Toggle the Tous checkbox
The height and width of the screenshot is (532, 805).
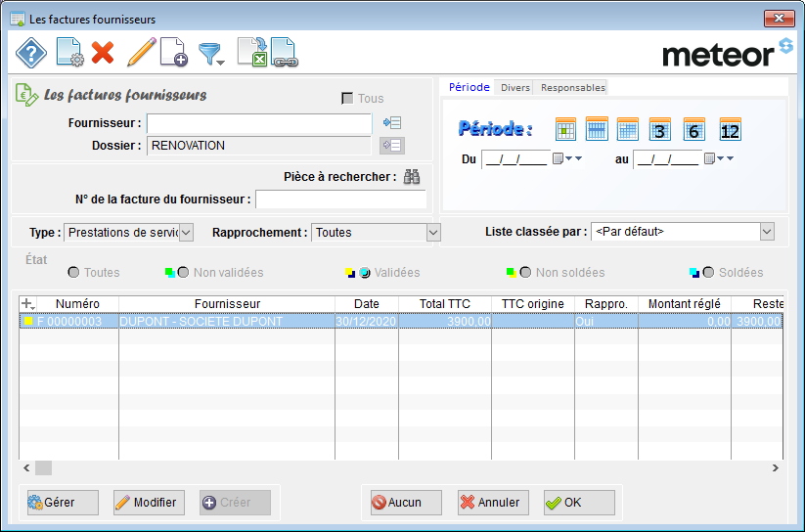tap(347, 98)
